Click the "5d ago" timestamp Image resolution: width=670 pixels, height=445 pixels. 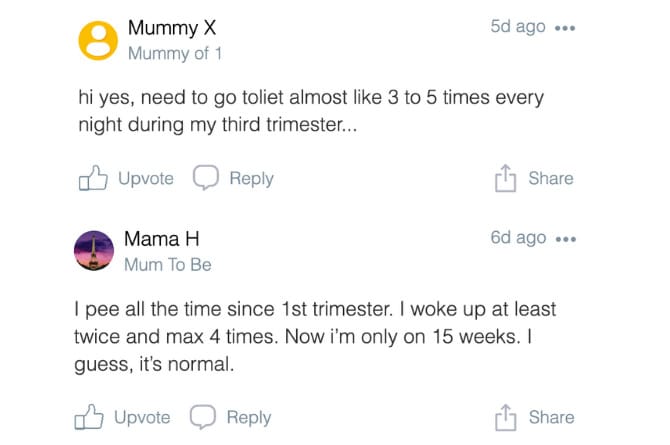click(517, 27)
